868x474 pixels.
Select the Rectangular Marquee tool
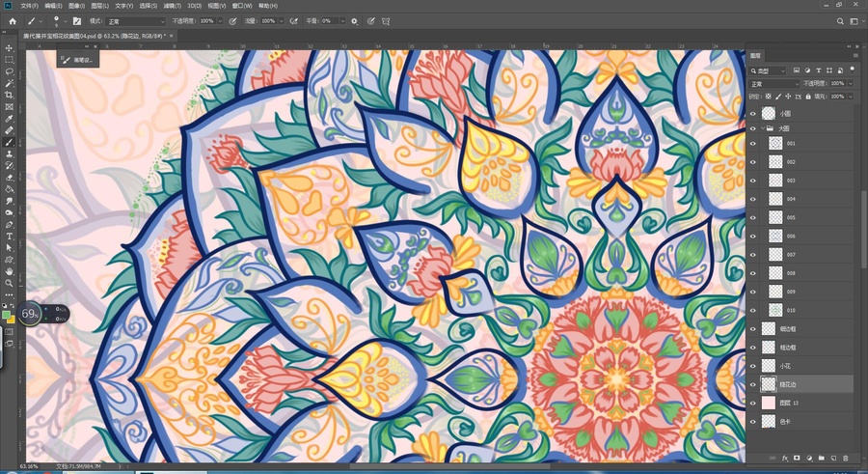pos(9,60)
